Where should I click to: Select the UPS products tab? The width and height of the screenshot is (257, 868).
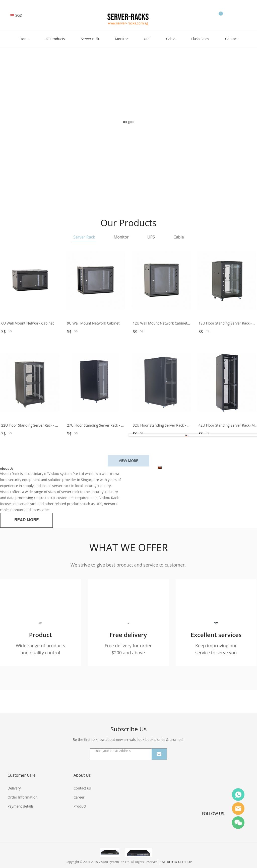pyautogui.click(x=151, y=237)
